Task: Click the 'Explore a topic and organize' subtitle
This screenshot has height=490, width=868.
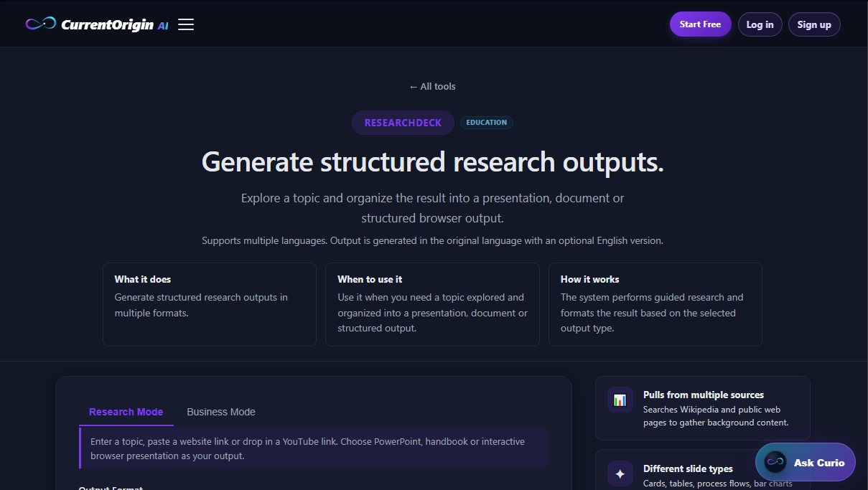Action: (432, 208)
